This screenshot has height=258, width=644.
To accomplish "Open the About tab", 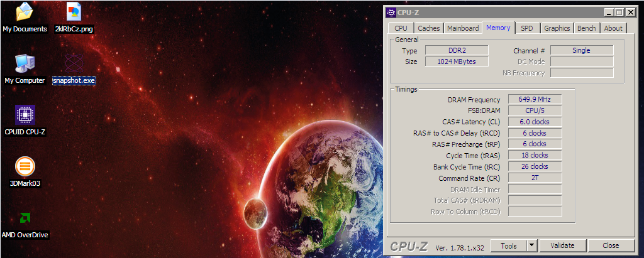I will pos(613,28).
